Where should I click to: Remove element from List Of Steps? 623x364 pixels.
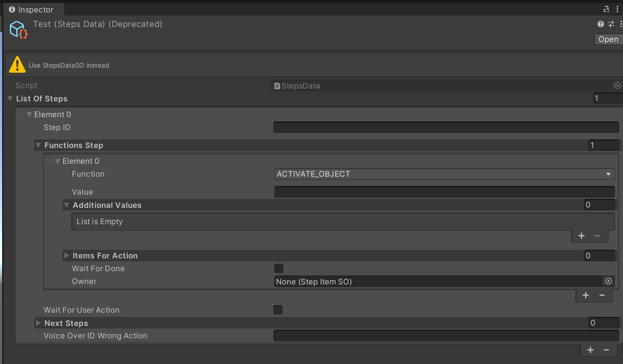coord(606,350)
